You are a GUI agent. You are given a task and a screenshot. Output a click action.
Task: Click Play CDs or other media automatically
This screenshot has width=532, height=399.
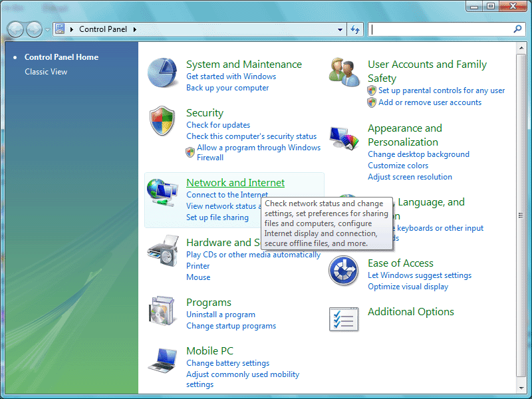click(253, 255)
